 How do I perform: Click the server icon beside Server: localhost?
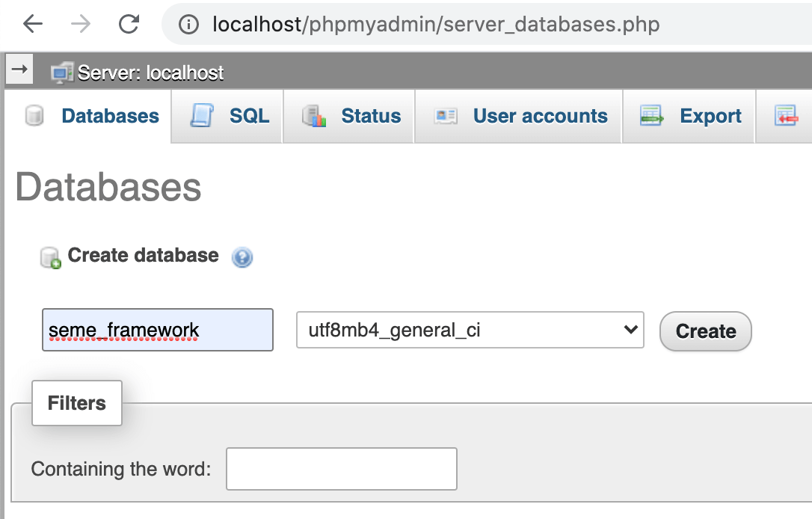point(62,73)
